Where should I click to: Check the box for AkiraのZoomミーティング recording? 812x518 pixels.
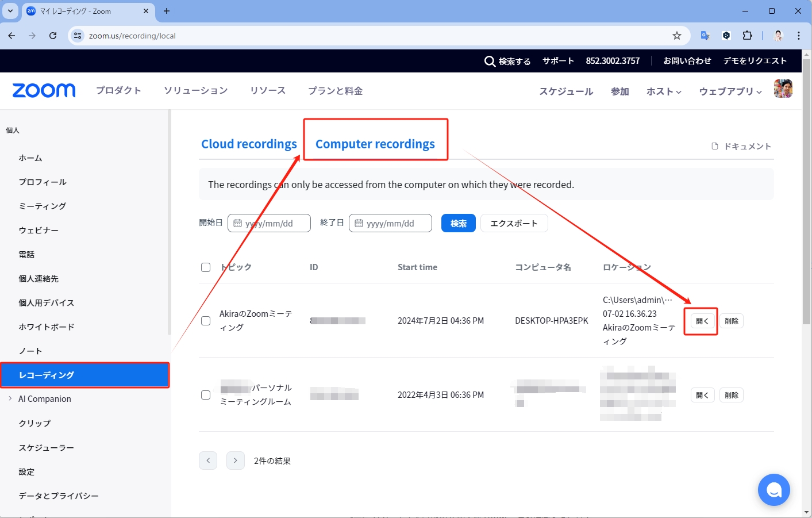(206, 321)
